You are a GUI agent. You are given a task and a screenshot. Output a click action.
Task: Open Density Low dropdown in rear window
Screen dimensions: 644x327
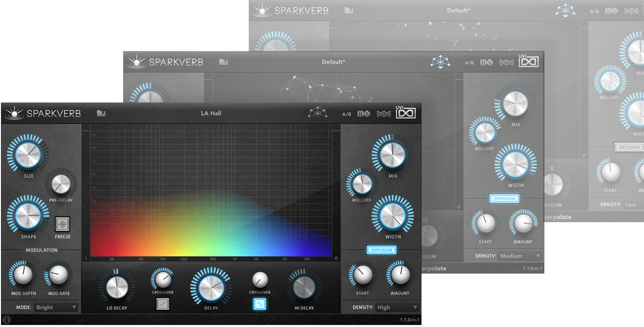pyautogui.click(x=634, y=205)
